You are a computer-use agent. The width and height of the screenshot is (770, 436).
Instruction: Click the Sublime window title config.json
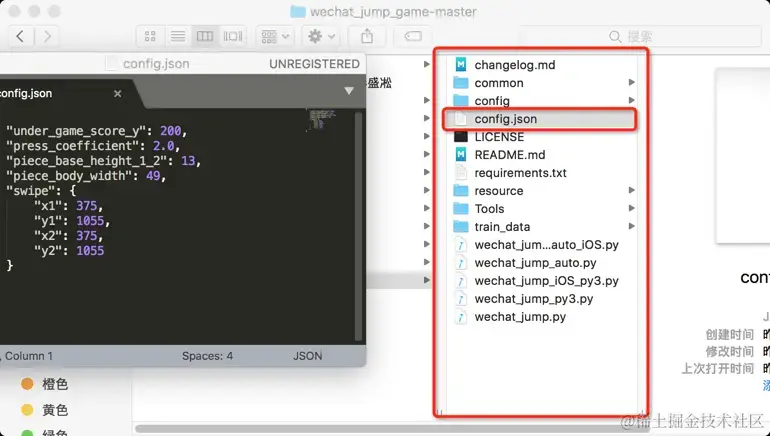click(156, 64)
